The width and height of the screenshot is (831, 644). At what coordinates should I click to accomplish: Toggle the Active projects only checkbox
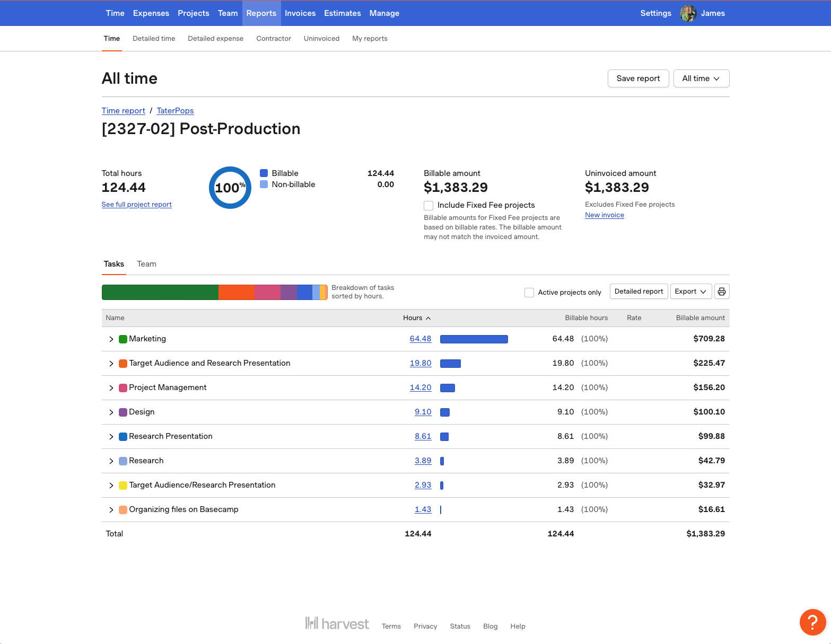coord(529,293)
